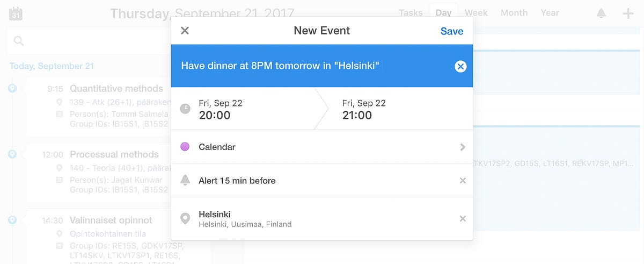Viewport: 644px width, 264px height.
Task: Close the New Event dialog with X
Action: (x=185, y=31)
